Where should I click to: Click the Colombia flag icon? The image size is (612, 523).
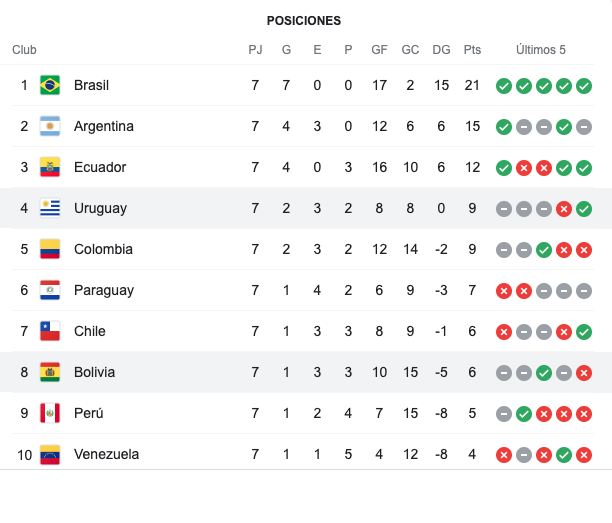pos(50,249)
